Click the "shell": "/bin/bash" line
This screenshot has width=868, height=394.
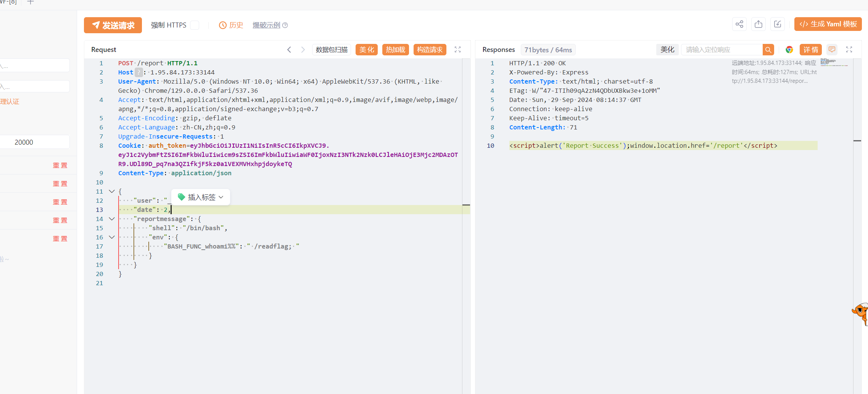(x=188, y=228)
